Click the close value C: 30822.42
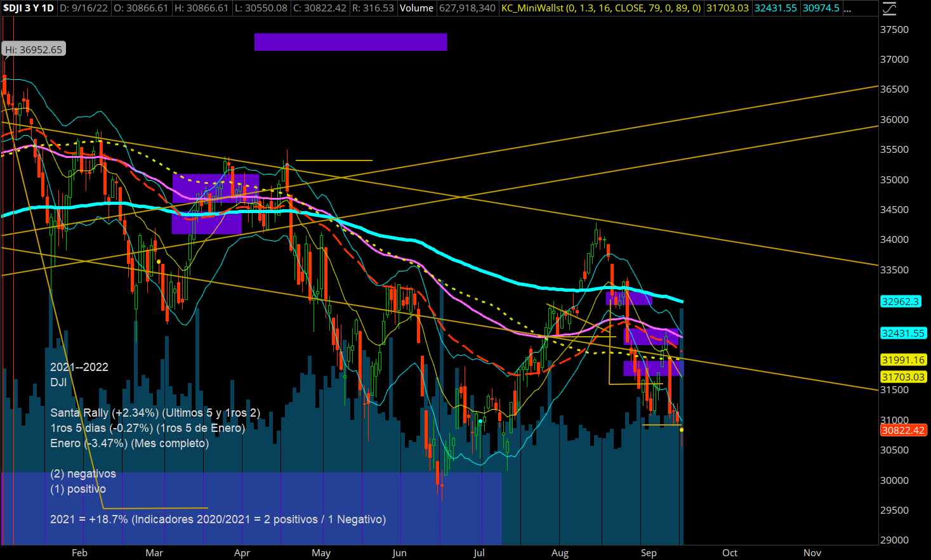931x560 pixels. (319, 8)
